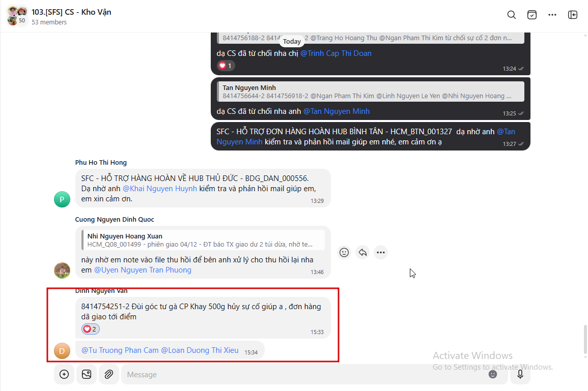Add emoji reaction to Cuong's message
This screenshot has width=588, height=391.
pos(344,252)
